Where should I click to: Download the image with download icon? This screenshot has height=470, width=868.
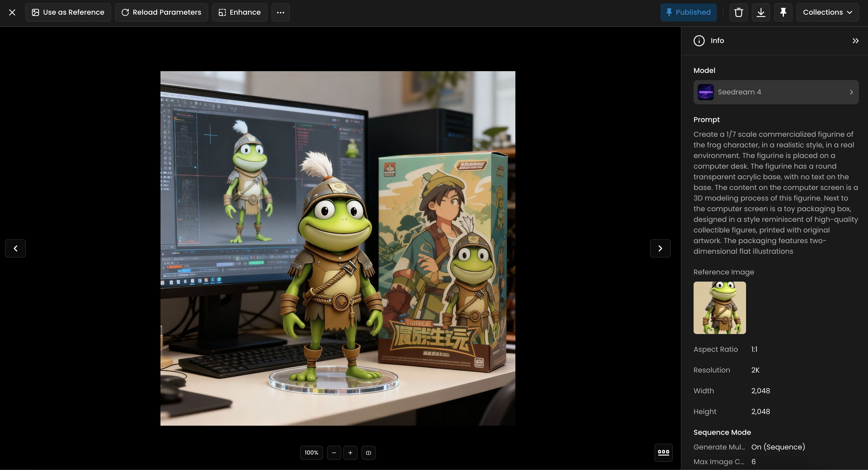(x=761, y=12)
